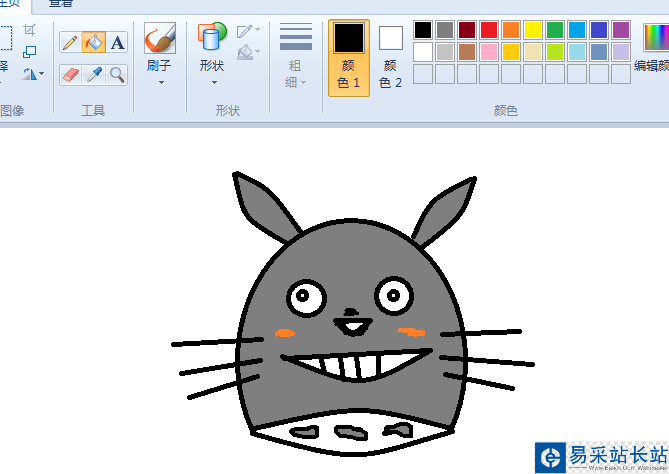
Task: Switch to the Home (主页) tab
Action: coord(9,3)
